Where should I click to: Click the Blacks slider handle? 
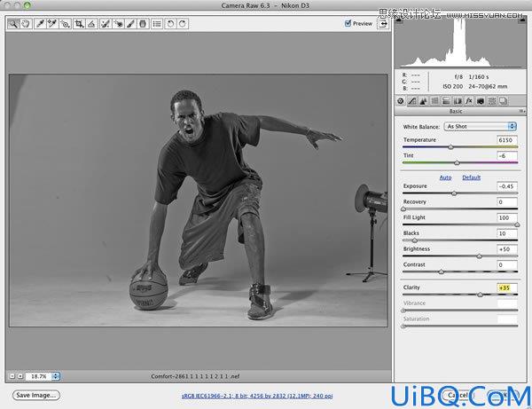point(415,240)
